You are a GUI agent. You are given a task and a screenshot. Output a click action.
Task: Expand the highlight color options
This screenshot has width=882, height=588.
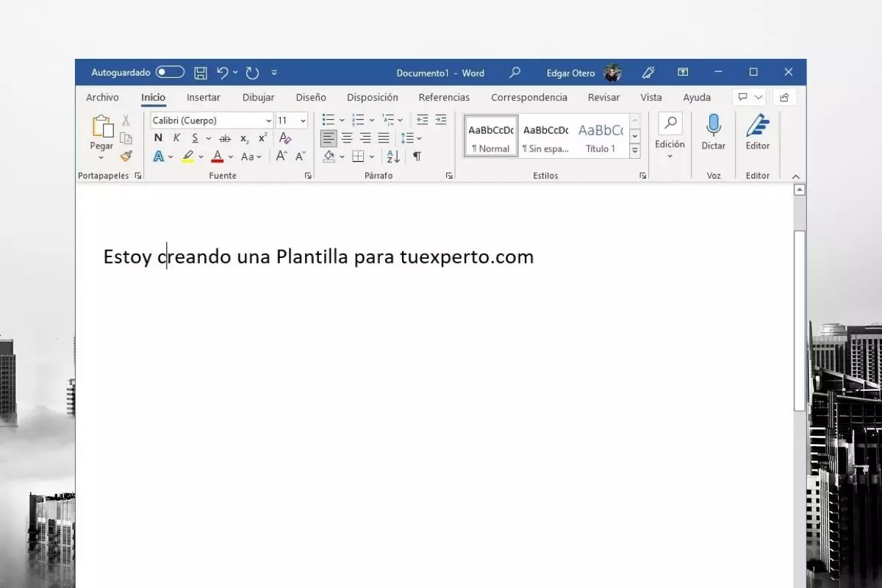tap(200, 157)
